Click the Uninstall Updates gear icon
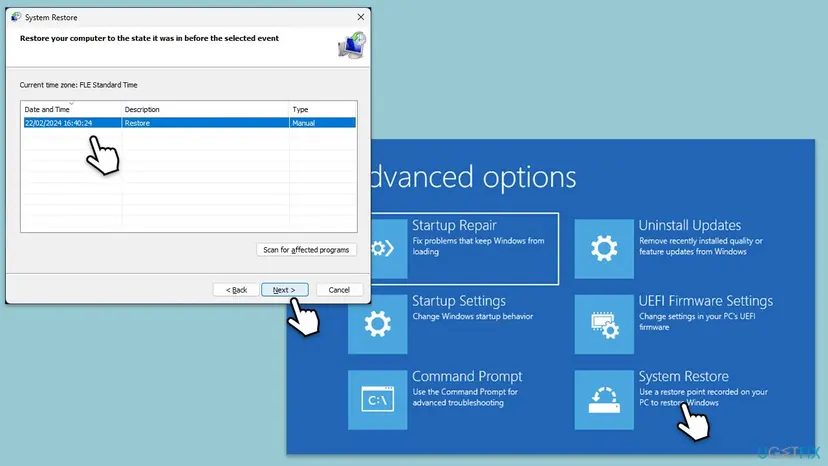 (x=604, y=248)
